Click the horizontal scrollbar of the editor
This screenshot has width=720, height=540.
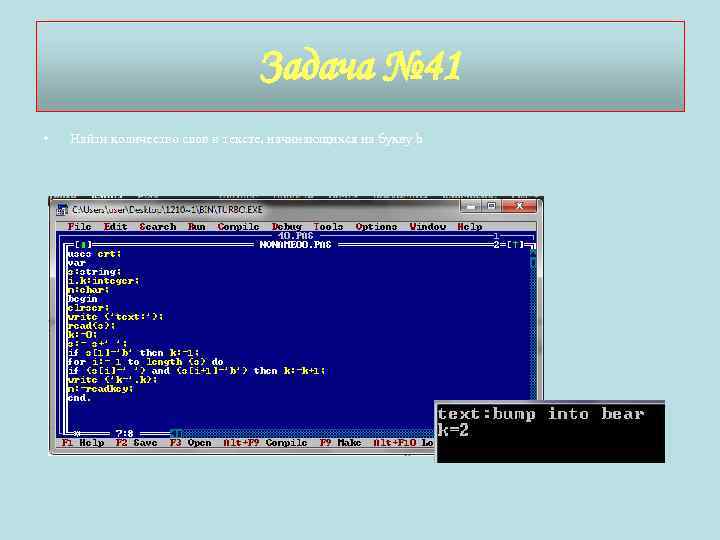click(303, 433)
